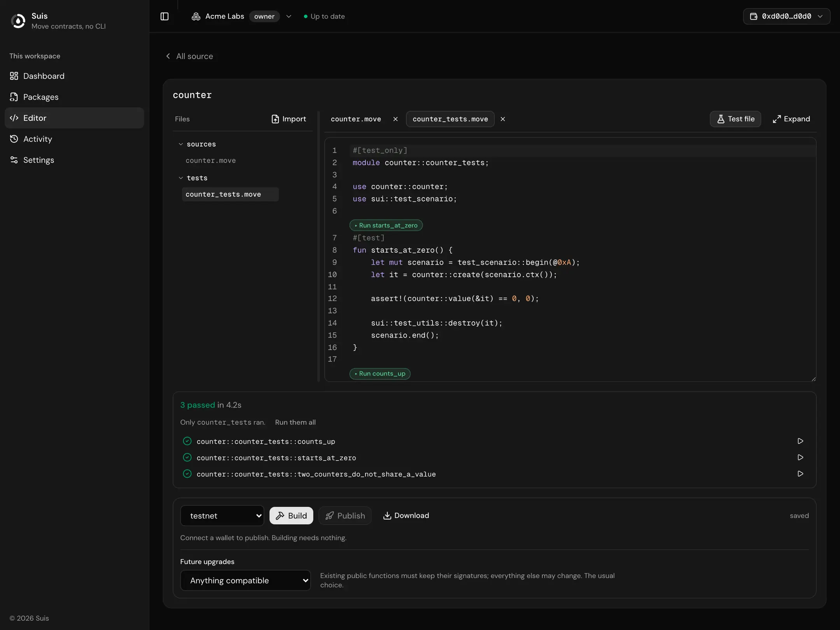The image size is (840, 630).
Task: Open Activity in the sidebar
Action: click(74, 139)
